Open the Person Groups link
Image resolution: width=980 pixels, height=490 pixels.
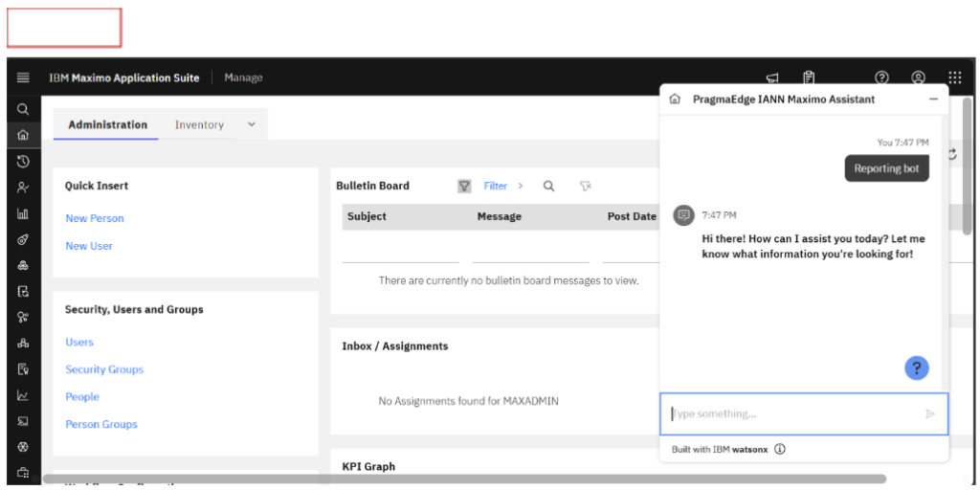[101, 424]
